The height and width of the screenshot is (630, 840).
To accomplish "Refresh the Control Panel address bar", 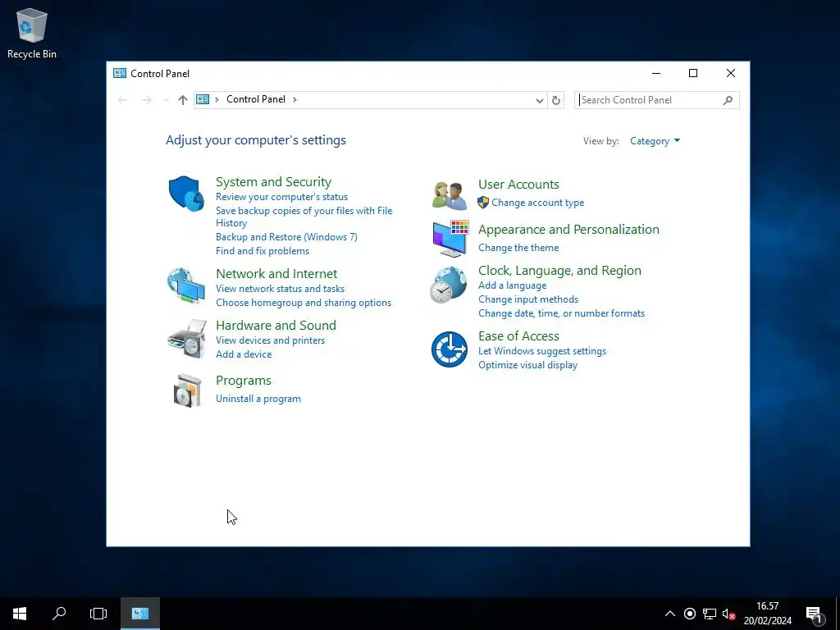I will pyautogui.click(x=556, y=100).
